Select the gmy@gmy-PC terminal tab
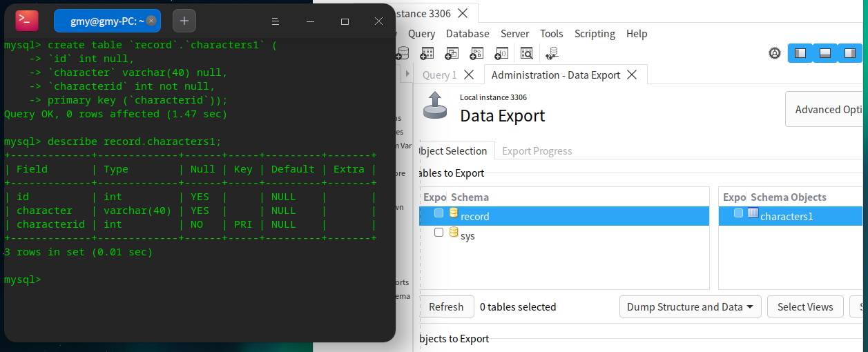The width and height of the screenshot is (868, 352). point(107,21)
